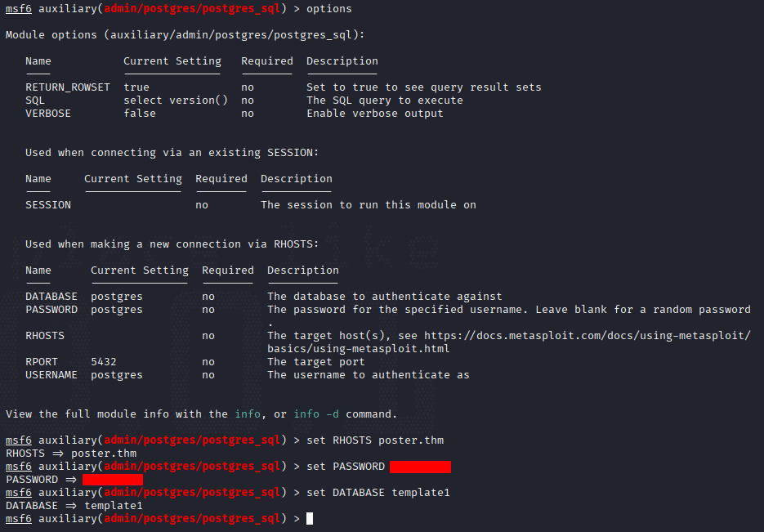Click the 'options' command on the first line
This screenshot has width=764, height=532.
pyautogui.click(x=329, y=9)
